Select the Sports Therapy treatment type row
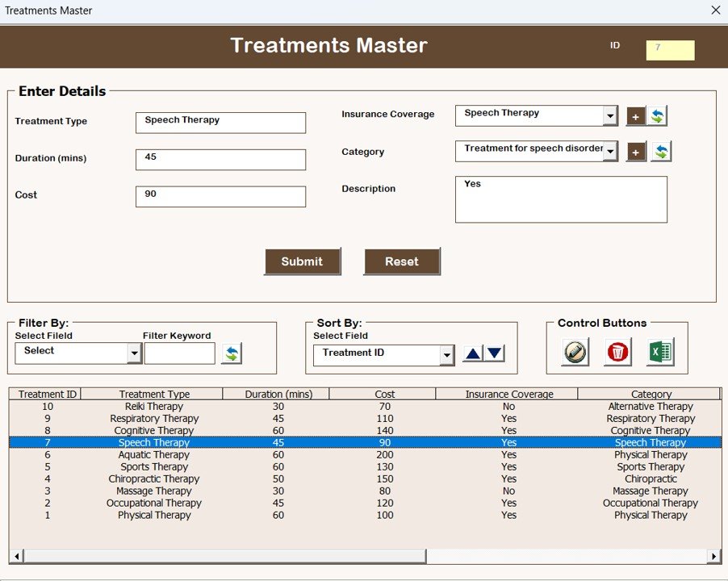Image resolution: width=728 pixels, height=581 pixels. [365, 467]
